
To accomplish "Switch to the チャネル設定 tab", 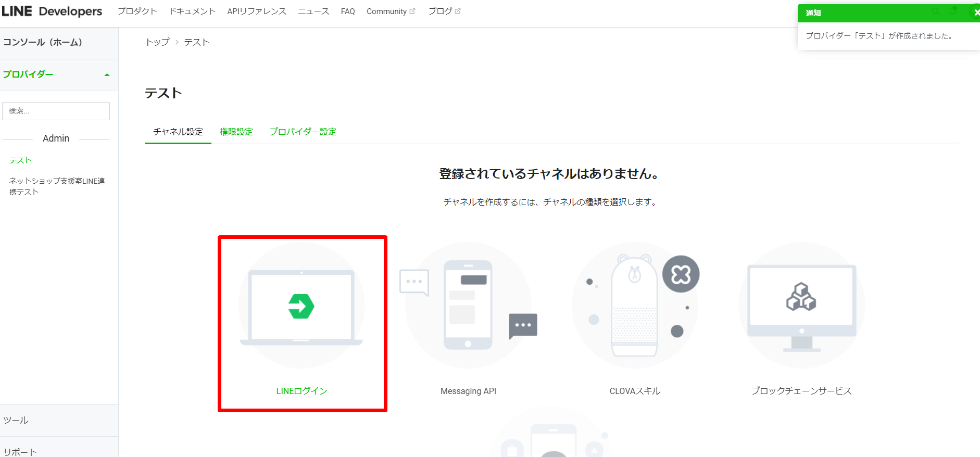I will [178, 132].
